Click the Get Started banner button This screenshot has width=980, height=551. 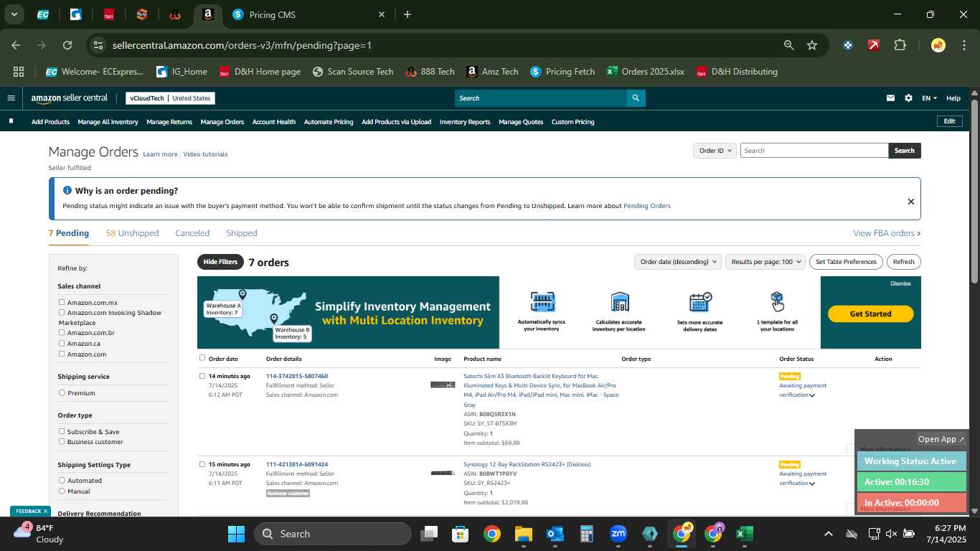(870, 314)
